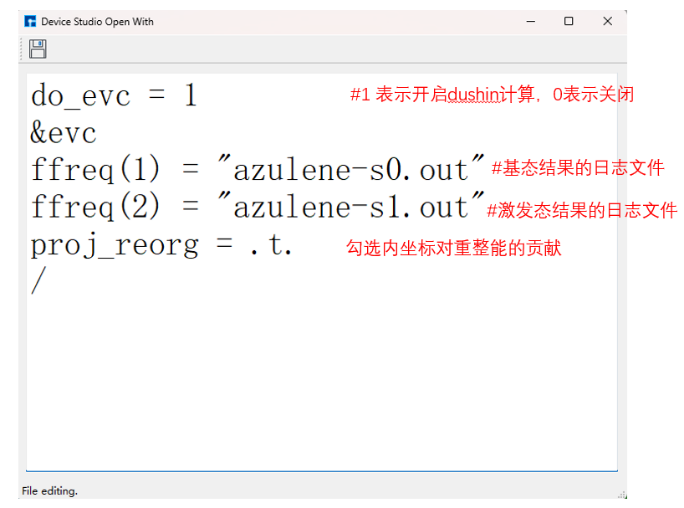This screenshot has width=684, height=508.
Task: Click the "azulene-s0.out" file name text
Action: tap(350, 170)
